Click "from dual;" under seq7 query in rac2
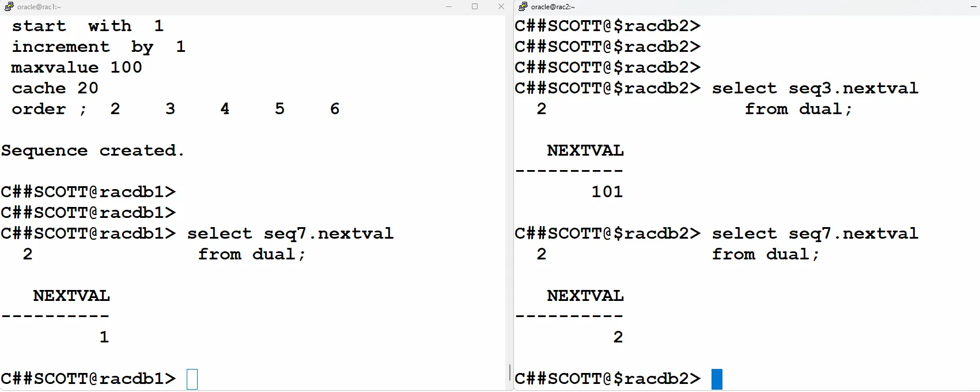The image size is (980, 392). 766,255
